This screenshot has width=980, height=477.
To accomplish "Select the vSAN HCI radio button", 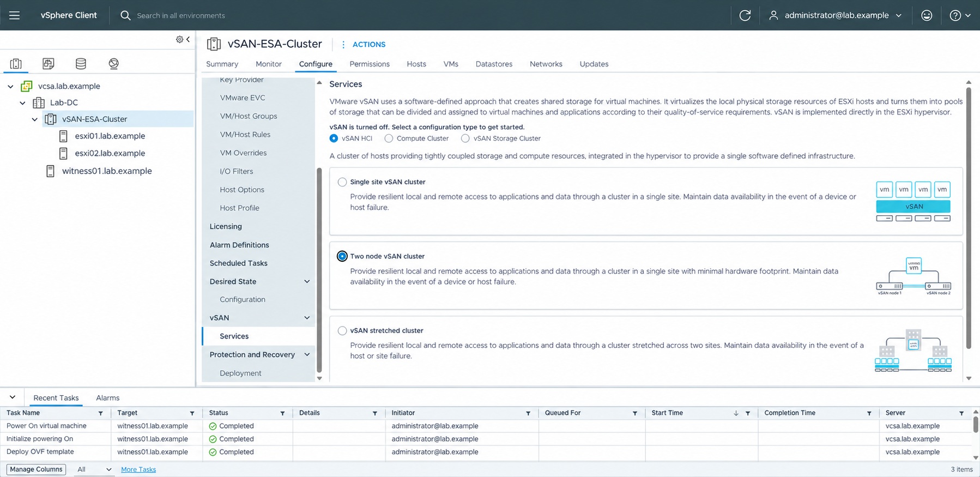I will coord(334,138).
